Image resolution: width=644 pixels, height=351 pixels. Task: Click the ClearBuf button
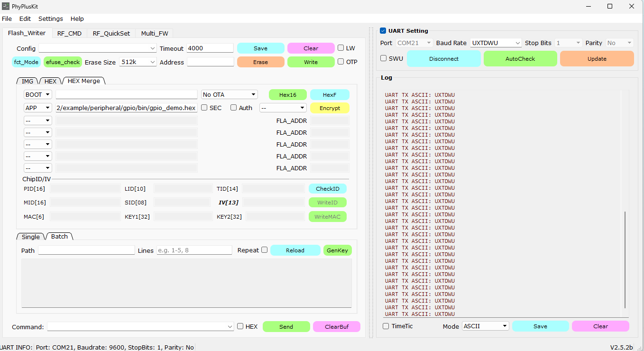click(x=337, y=326)
